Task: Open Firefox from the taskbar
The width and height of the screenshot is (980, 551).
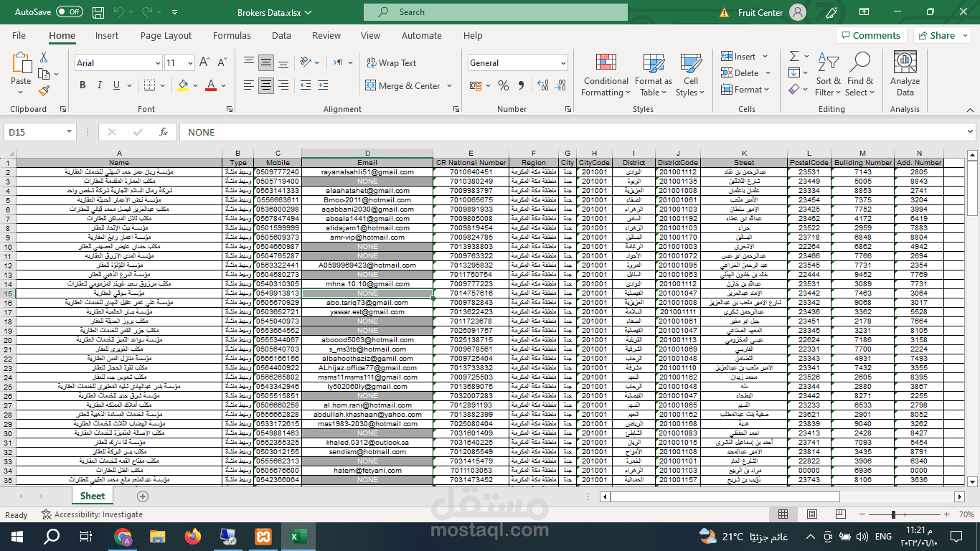Action: (x=192, y=536)
